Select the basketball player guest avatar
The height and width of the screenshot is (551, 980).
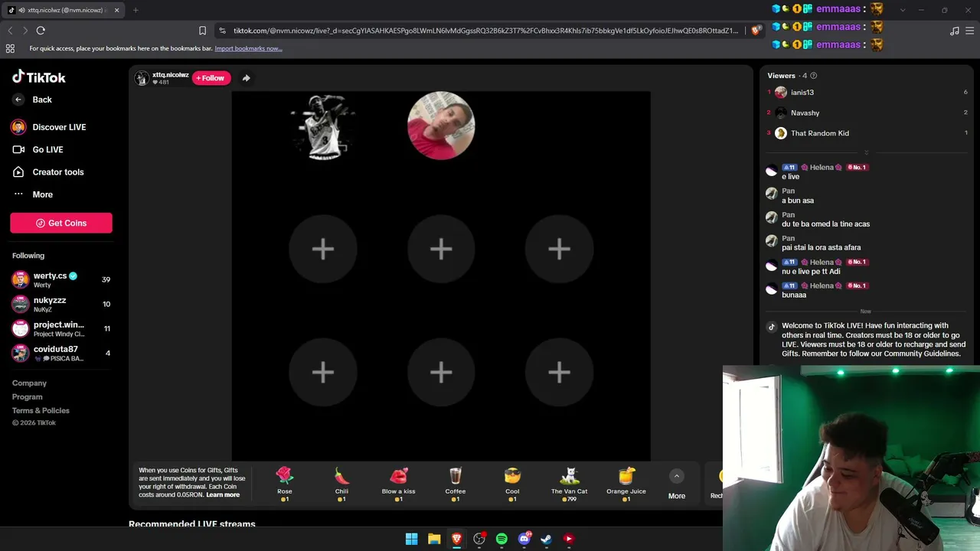tap(323, 126)
